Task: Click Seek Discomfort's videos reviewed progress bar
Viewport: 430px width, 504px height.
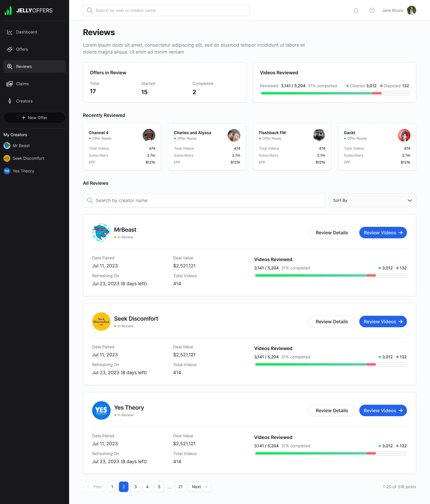Action: coord(330,364)
